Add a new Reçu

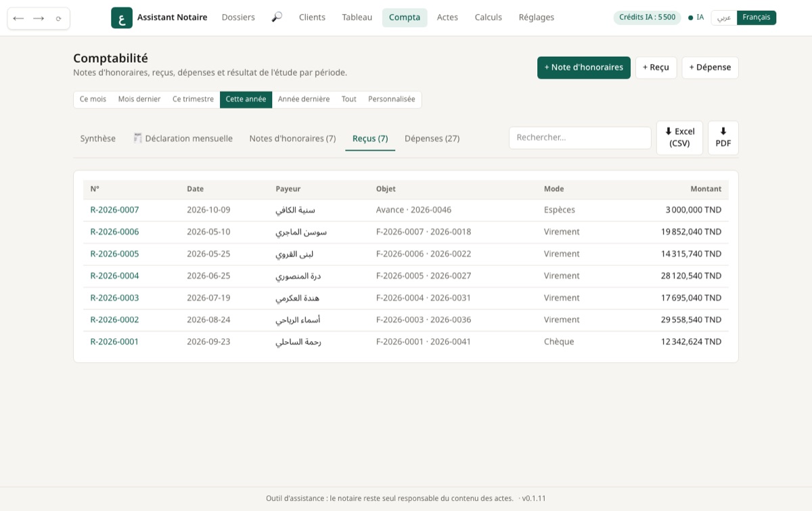tap(656, 68)
